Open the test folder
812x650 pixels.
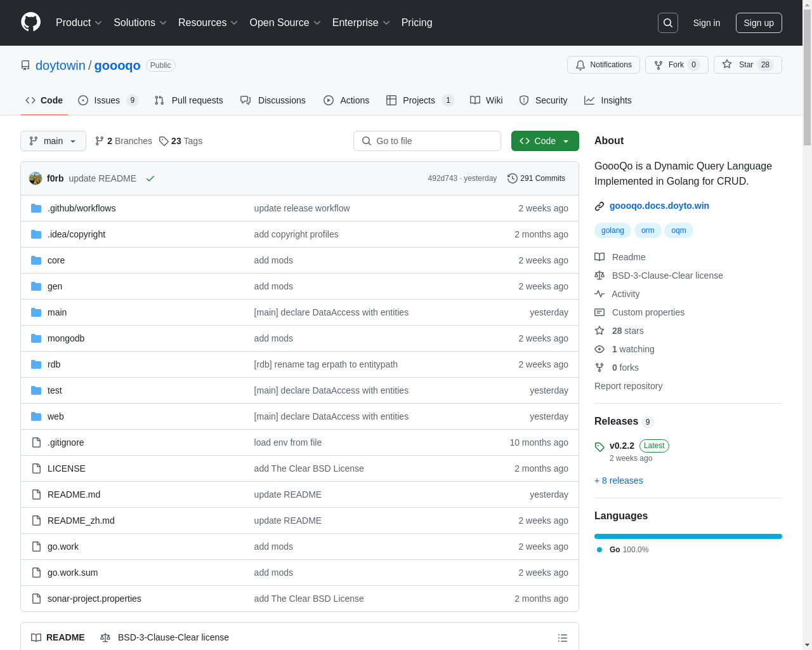point(55,390)
